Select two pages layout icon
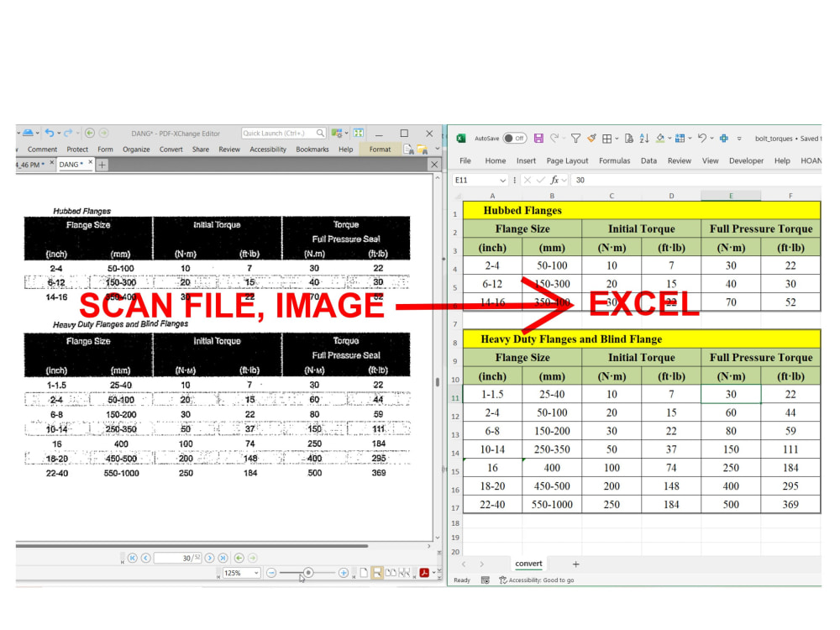The height and width of the screenshot is (630, 840). coord(391,573)
